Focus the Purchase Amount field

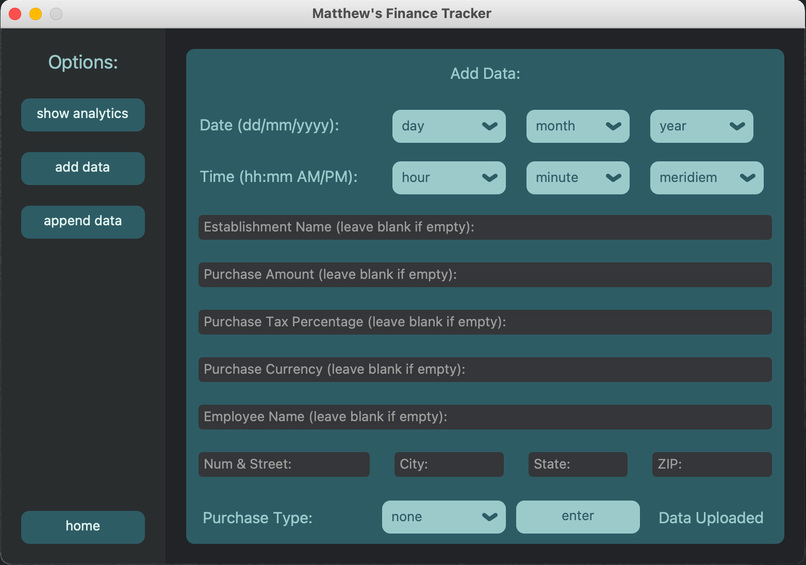(x=485, y=275)
